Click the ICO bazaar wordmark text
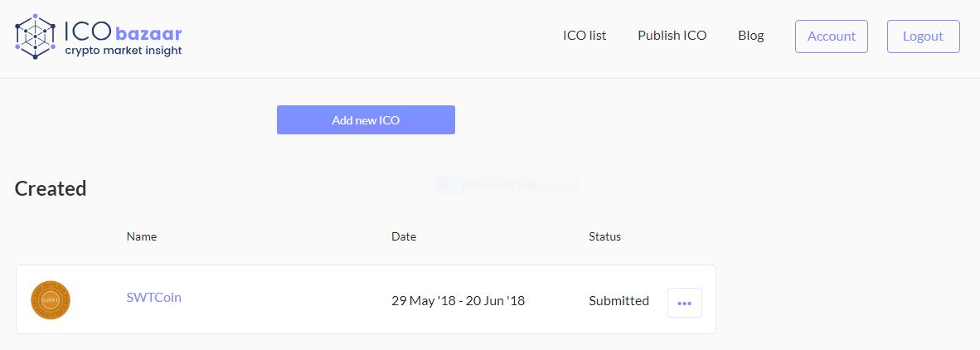 pyautogui.click(x=124, y=32)
